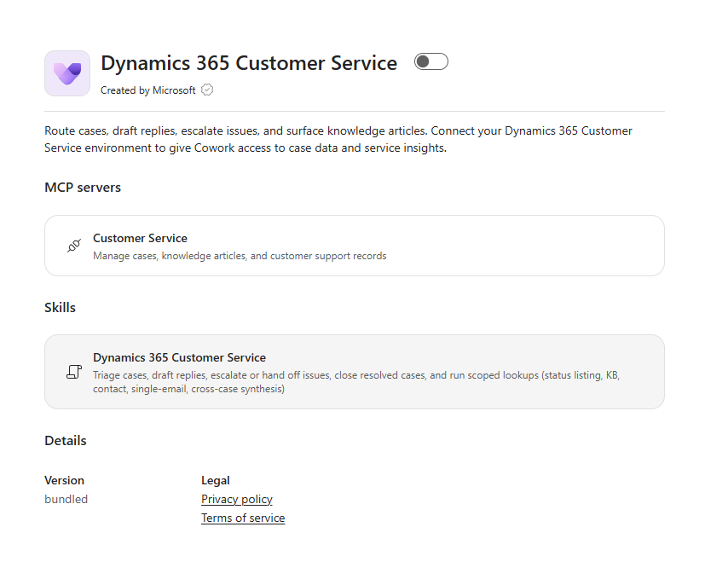Click the plug icon on Customer Service server
The width and height of the screenshot is (728, 585).
coord(74,246)
